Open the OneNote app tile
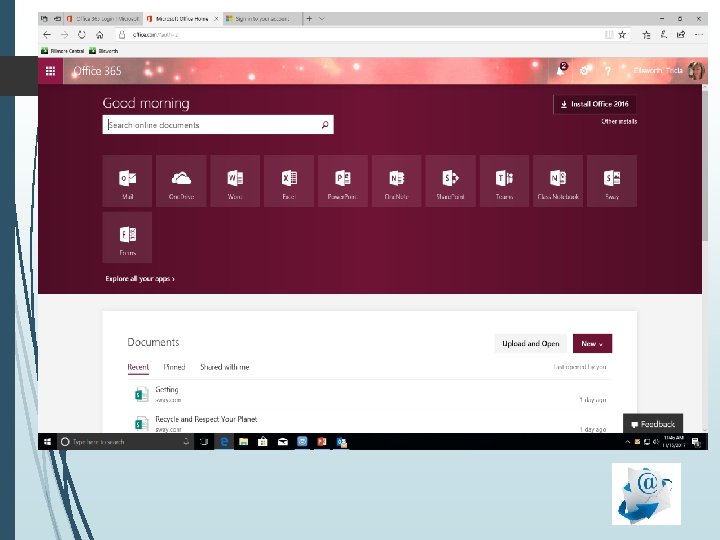This screenshot has width=720, height=540. click(396, 181)
